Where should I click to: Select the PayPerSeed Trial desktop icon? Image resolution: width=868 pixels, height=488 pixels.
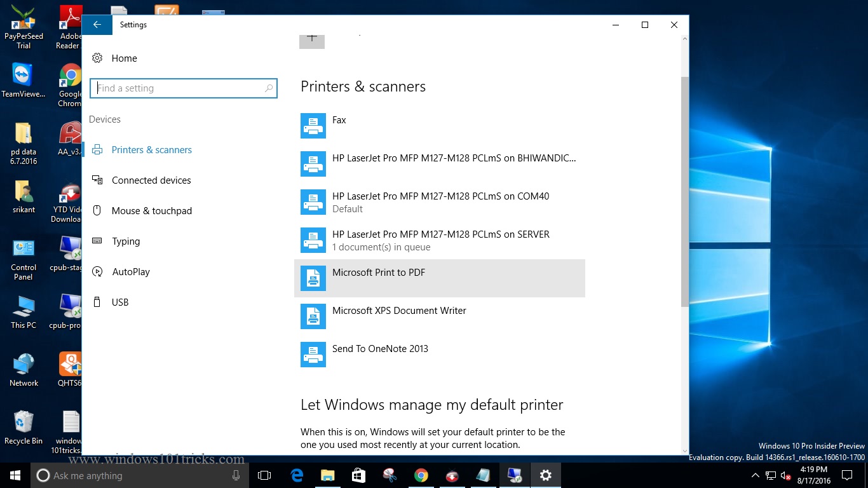tap(24, 27)
